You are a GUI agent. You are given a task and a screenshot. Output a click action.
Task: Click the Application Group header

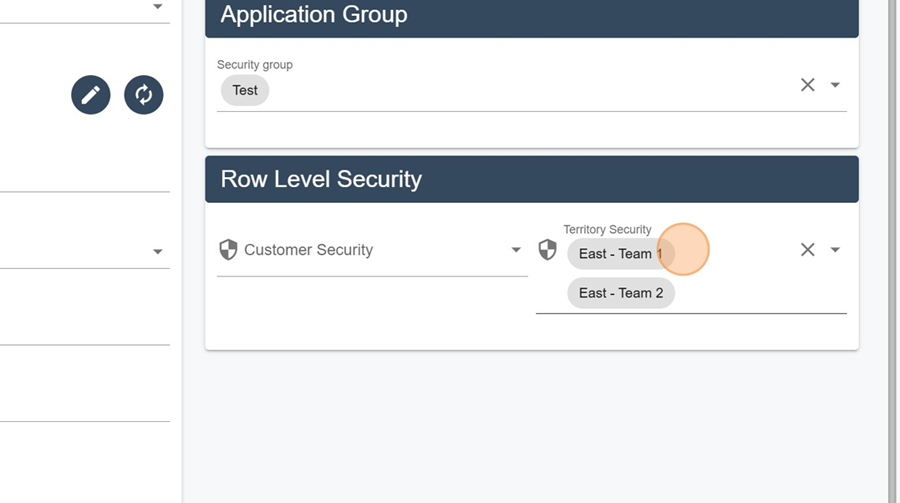[532, 17]
